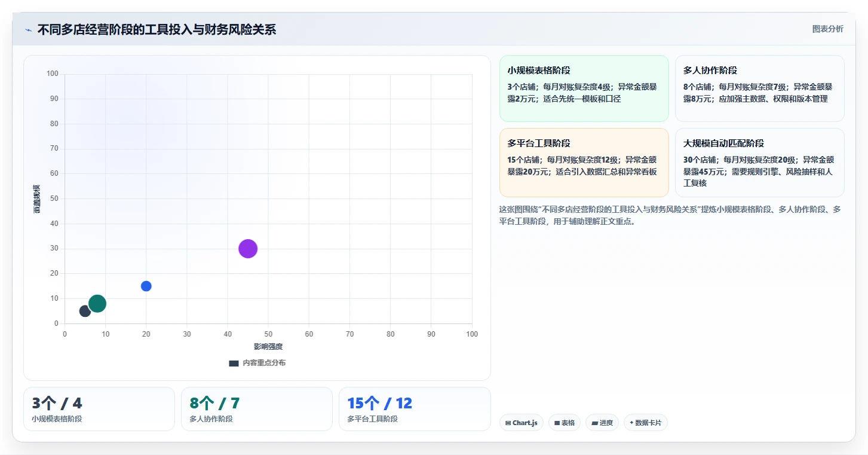Click the 影响强度 x-axis title

point(268,347)
